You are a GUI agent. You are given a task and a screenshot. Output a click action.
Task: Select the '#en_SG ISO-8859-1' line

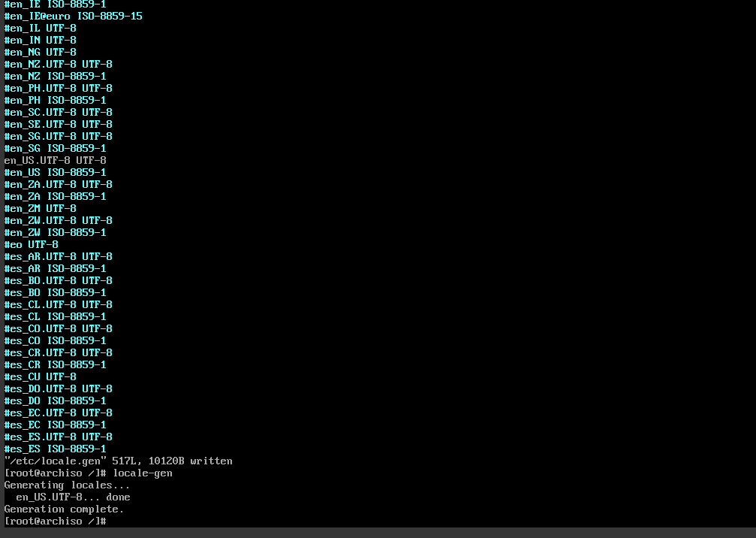tap(55, 149)
